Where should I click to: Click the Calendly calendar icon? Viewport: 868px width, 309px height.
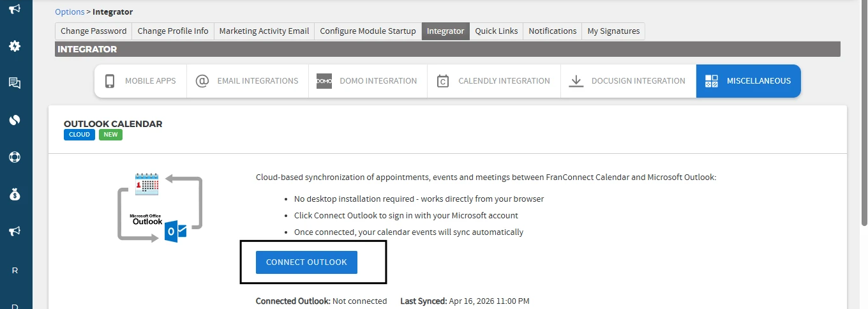click(443, 81)
